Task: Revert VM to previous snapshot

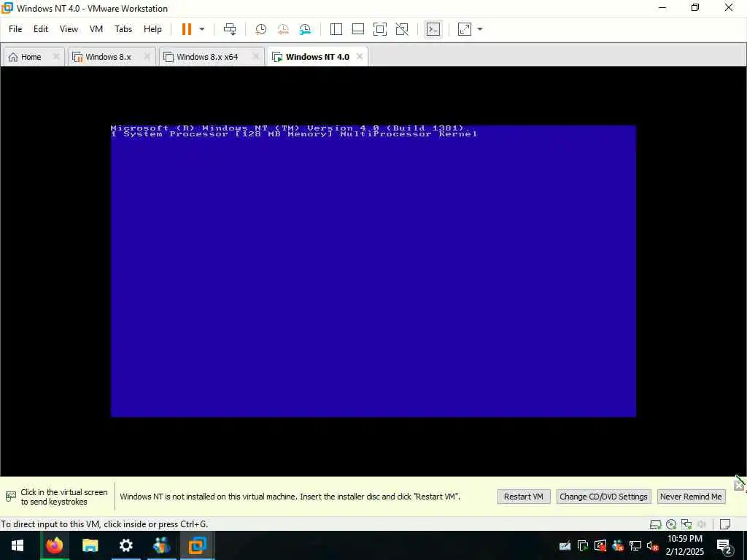Action: pos(283,29)
